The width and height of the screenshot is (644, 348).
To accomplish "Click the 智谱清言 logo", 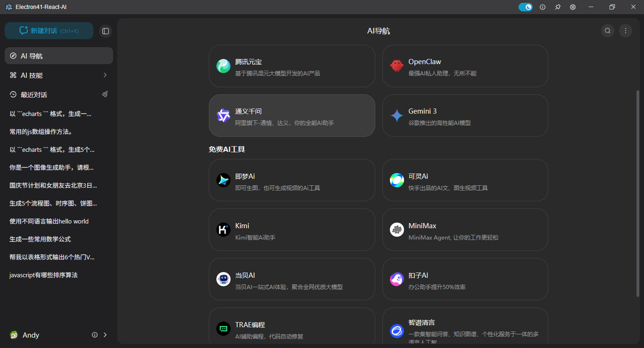I will (x=397, y=331).
